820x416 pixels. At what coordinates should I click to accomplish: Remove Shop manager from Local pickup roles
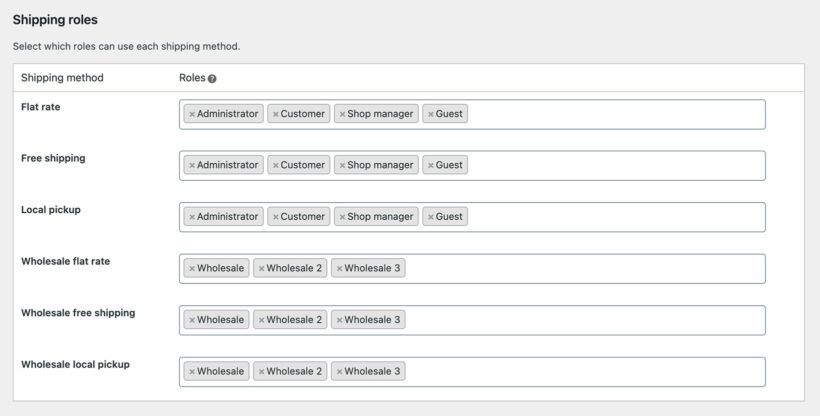coord(342,217)
